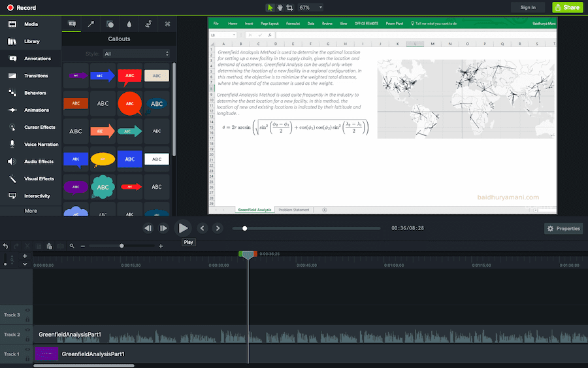The height and width of the screenshot is (368, 588).
Task: Toggle Track 2 visibility eye
Action: 27,329
